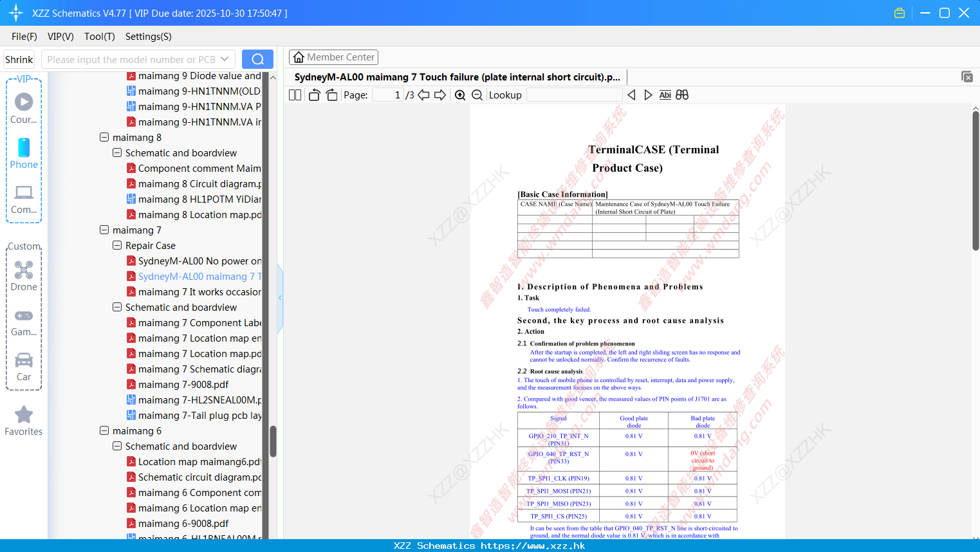Screen dimensions: 980x552
Task: Open the Settings(S) menu
Action: pos(149,37)
